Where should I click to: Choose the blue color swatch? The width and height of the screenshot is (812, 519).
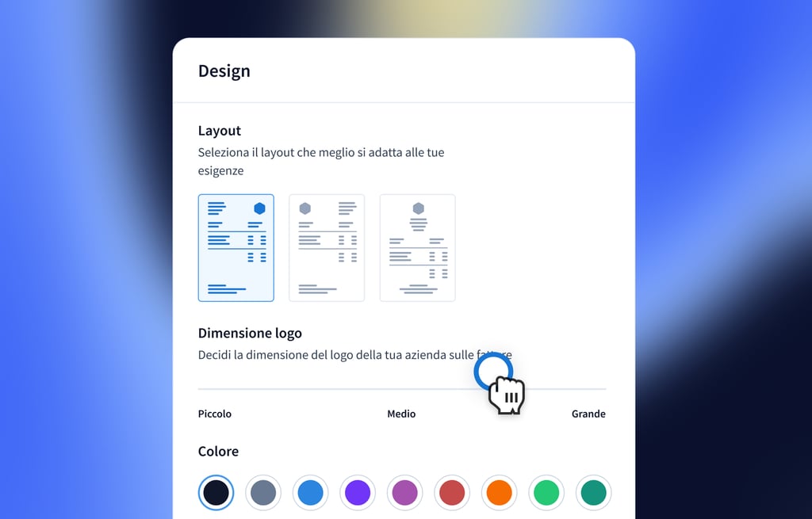pyautogui.click(x=310, y=493)
